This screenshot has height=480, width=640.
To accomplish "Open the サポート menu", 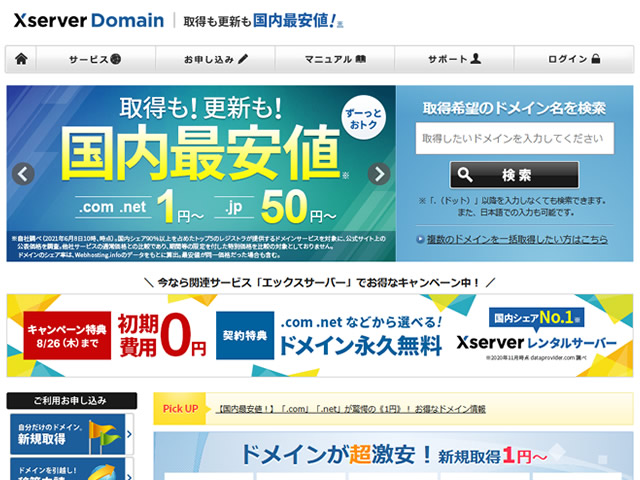I will [x=454, y=59].
